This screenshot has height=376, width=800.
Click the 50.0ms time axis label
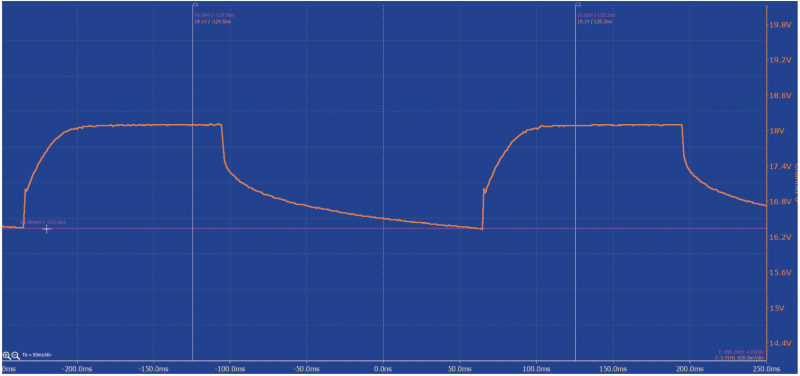(x=460, y=368)
